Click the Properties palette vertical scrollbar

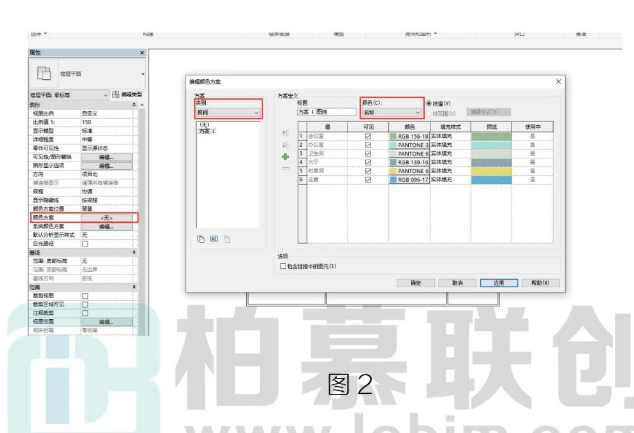click(x=142, y=218)
